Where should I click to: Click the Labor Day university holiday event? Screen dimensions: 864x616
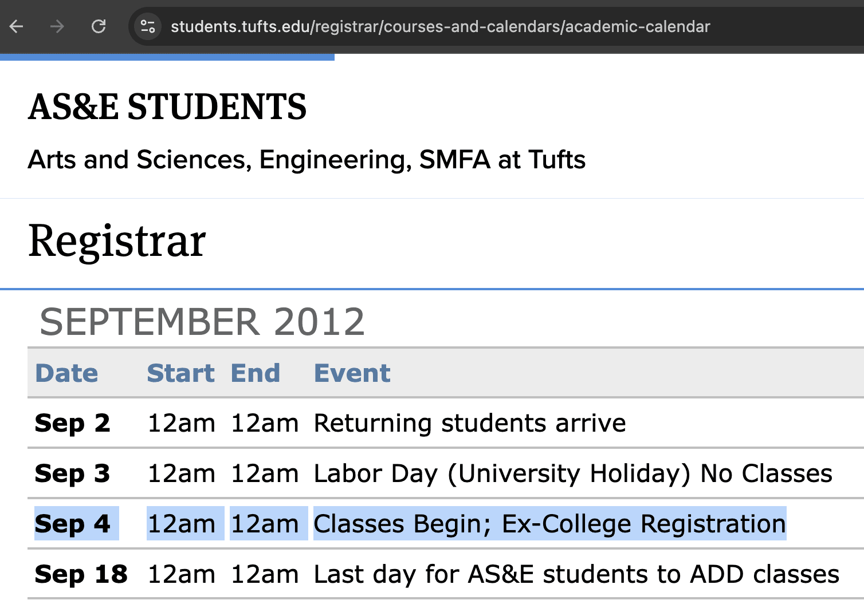tap(573, 474)
